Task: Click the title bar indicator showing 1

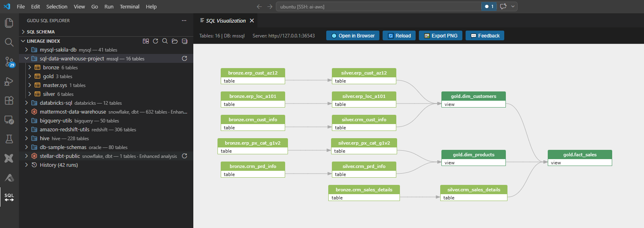Action: pyautogui.click(x=489, y=6)
